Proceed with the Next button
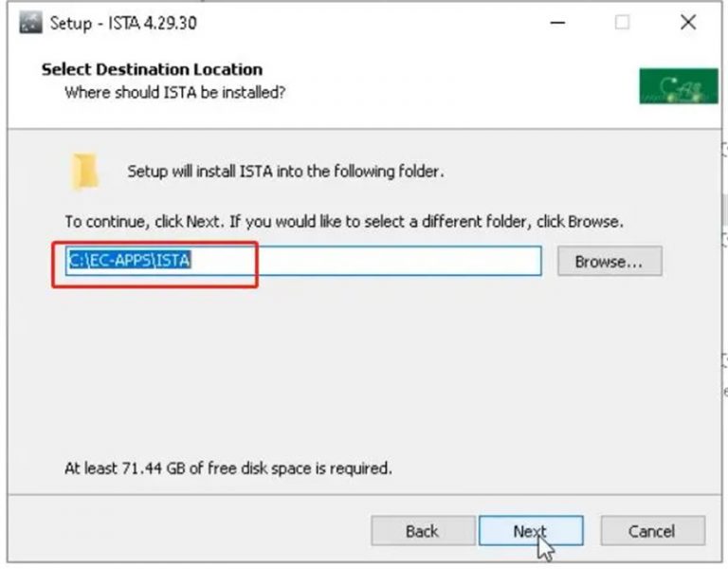This screenshot has width=728, height=569. tap(530, 531)
